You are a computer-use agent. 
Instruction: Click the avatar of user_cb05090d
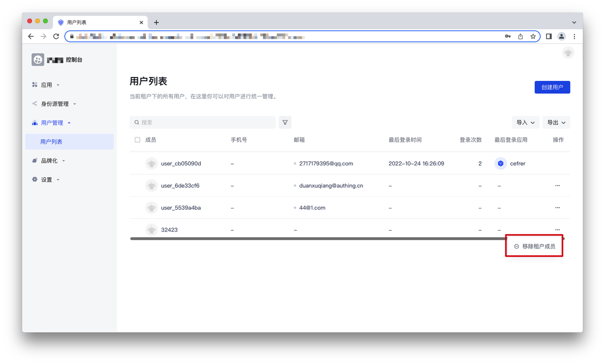151,164
